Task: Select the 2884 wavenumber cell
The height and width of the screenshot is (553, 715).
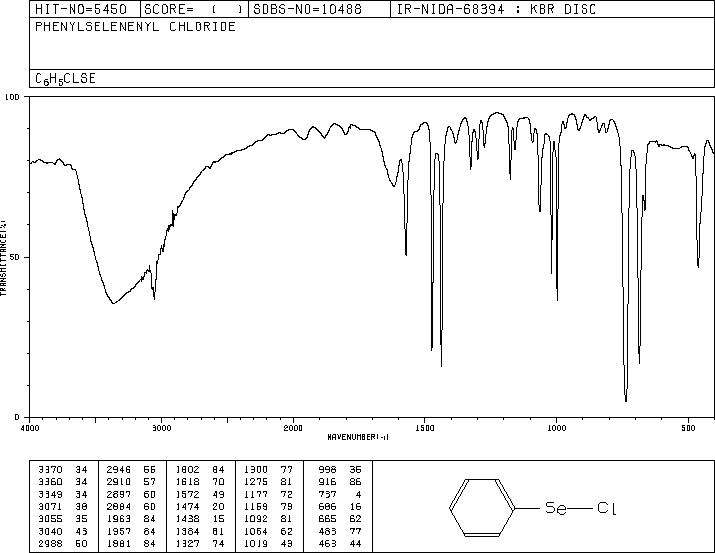Action: [119, 506]
